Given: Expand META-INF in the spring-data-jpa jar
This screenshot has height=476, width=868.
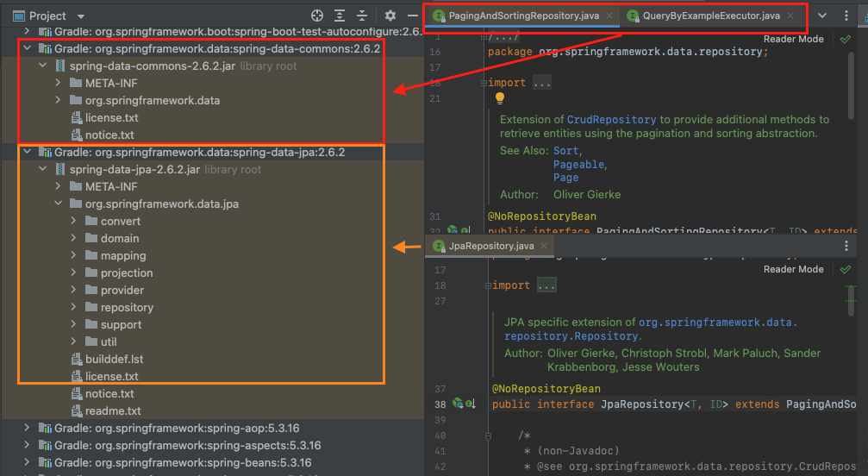Looking at the screenshot, I should click(x=58, y=186).
